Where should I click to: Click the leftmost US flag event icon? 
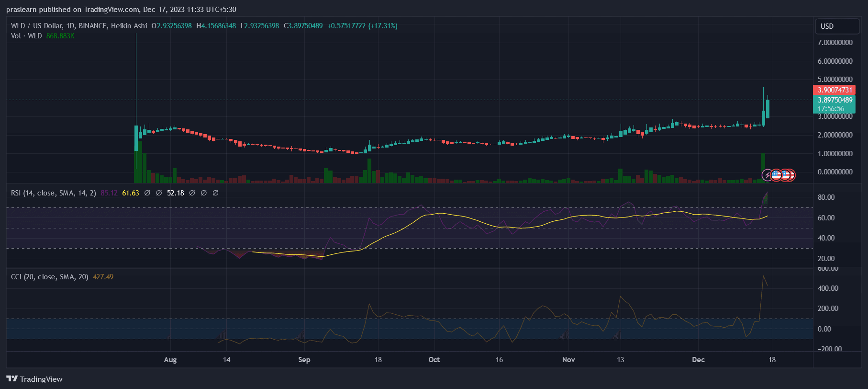pos(776,175)
